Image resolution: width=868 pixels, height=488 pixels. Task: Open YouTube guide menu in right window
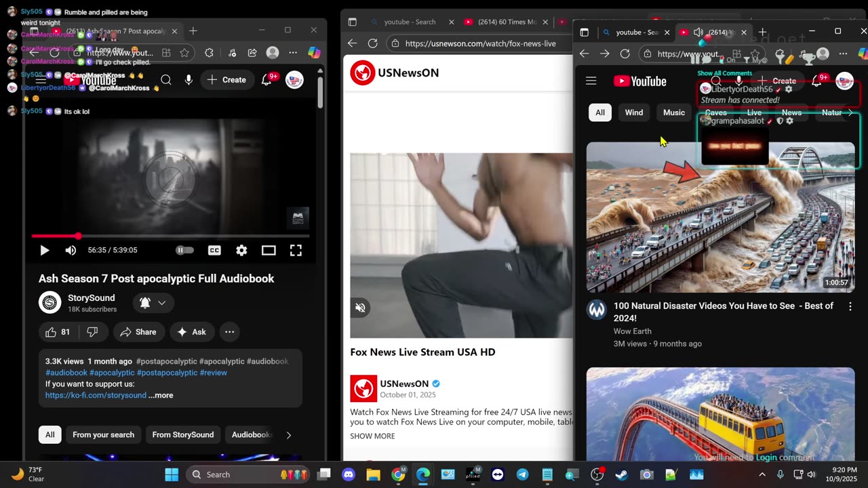point(591,81)
